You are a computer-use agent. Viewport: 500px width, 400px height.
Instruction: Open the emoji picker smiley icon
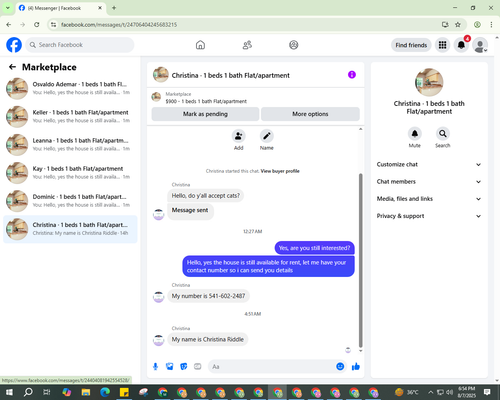[340, 367]
